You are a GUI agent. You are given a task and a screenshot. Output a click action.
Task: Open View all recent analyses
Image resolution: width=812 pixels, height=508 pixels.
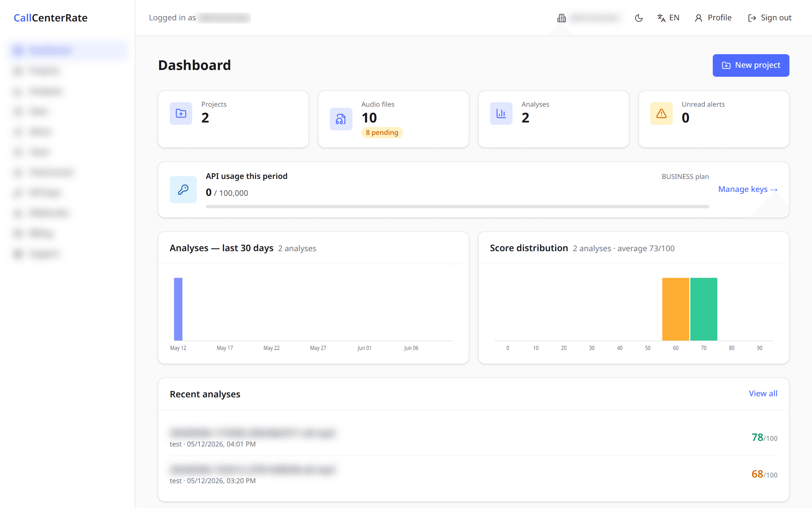click(763, 393)
